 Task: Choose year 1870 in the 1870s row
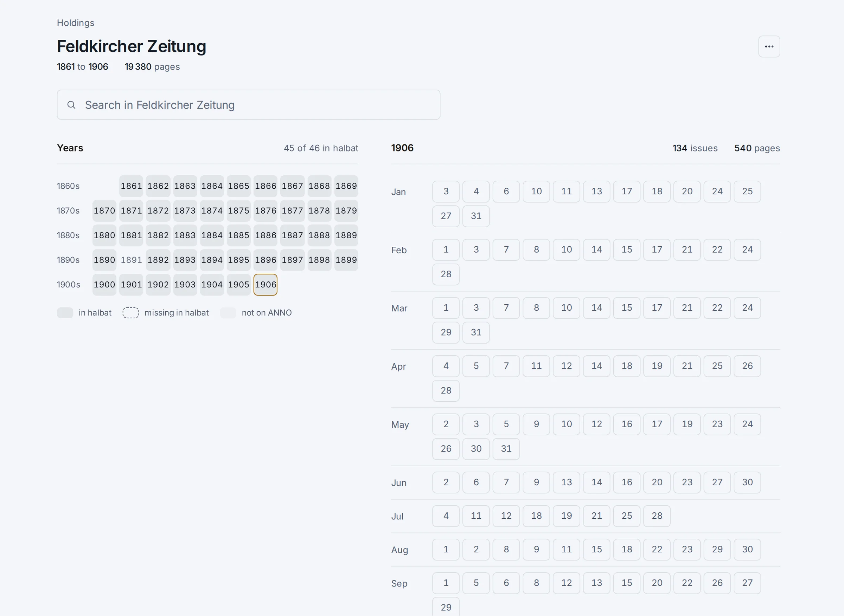point(104,211)
